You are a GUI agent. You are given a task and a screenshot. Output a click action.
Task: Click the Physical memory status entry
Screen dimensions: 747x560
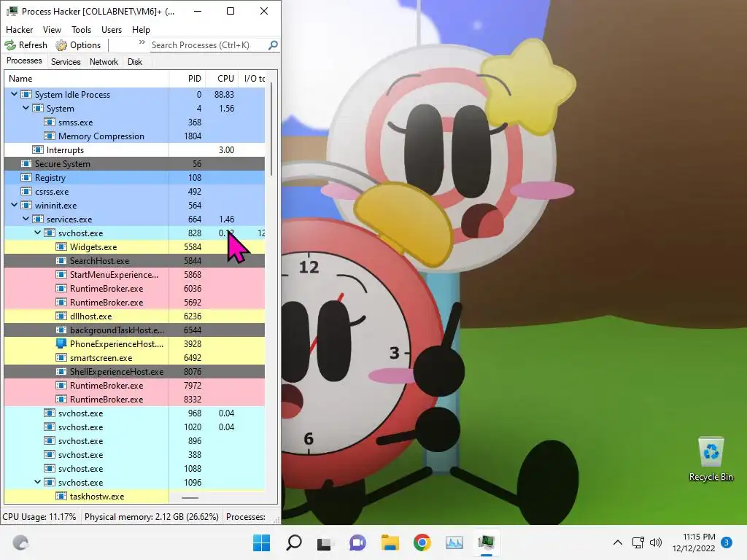pyautogui.click(x=152, y=517)
